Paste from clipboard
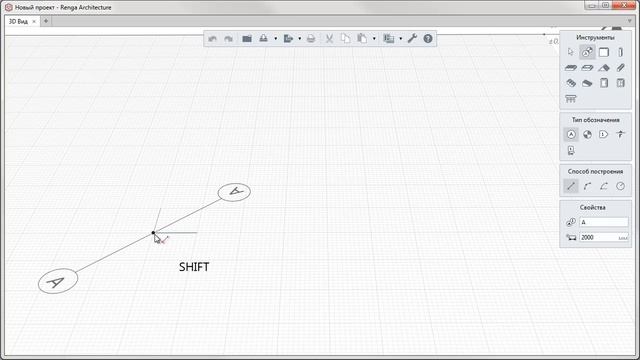The width and height of the screenshot is (640, 360). point(362,39)
